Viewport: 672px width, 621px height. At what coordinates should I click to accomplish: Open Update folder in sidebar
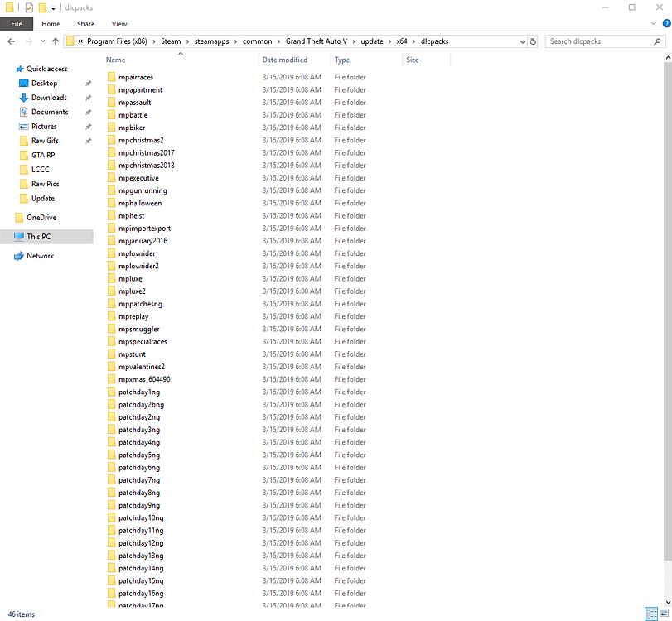point(43,198)
